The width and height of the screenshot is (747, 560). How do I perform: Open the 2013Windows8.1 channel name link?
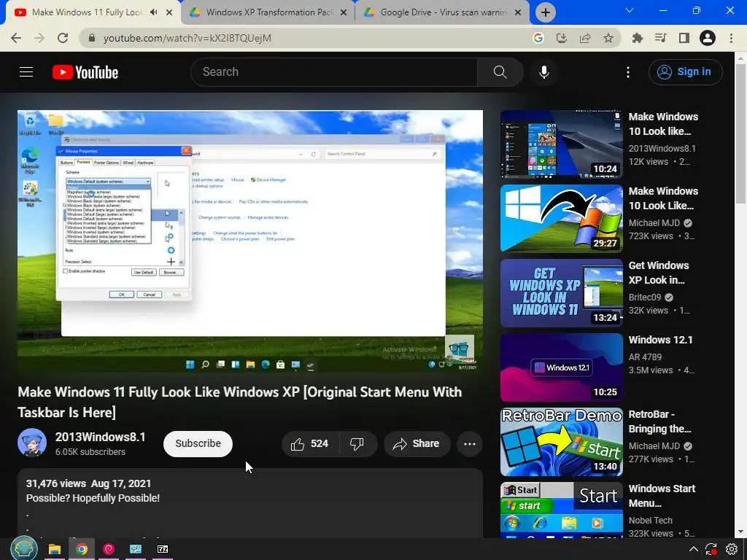point(100,437)
